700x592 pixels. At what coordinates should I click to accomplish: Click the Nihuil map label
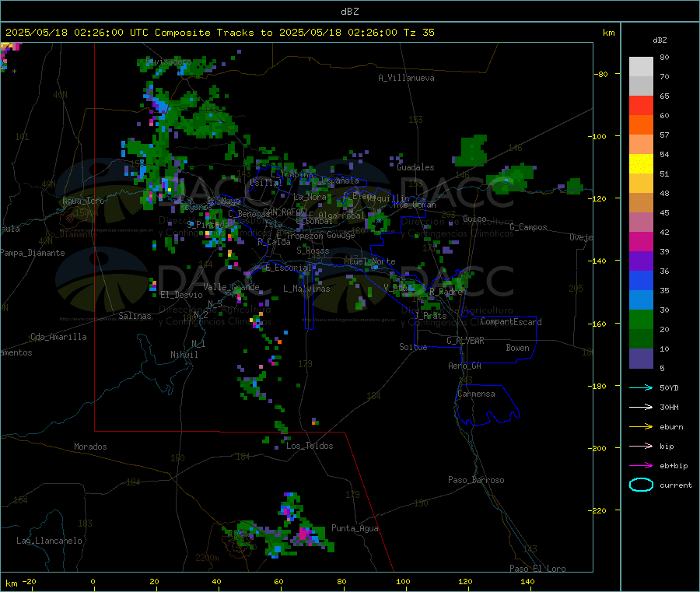click(184, 355)
